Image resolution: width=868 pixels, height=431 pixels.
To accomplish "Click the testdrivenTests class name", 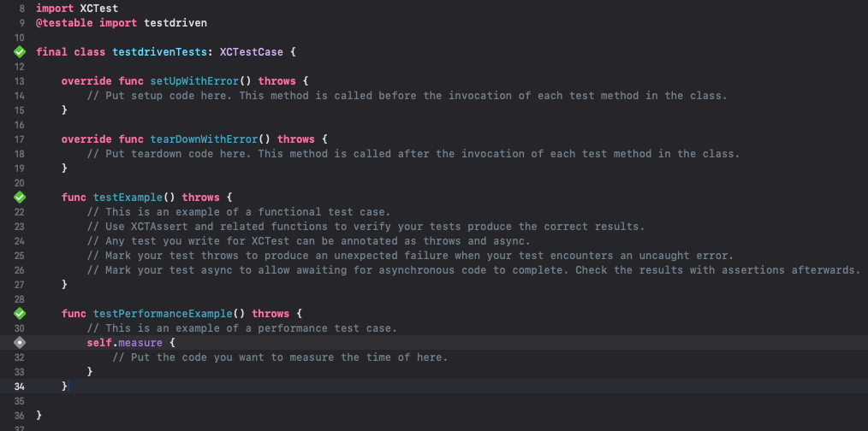I will (x=159, y=52).
